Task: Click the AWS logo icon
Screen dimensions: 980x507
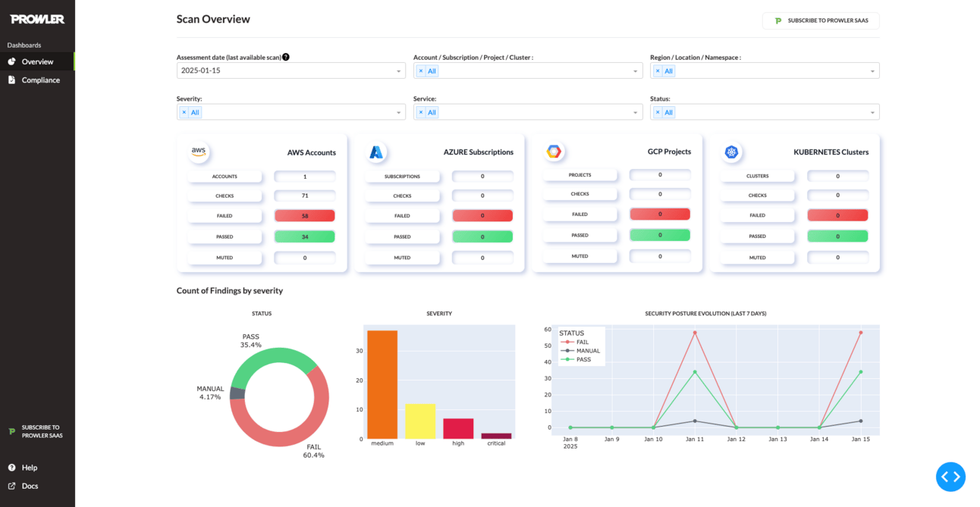Action: click(199, 152)
